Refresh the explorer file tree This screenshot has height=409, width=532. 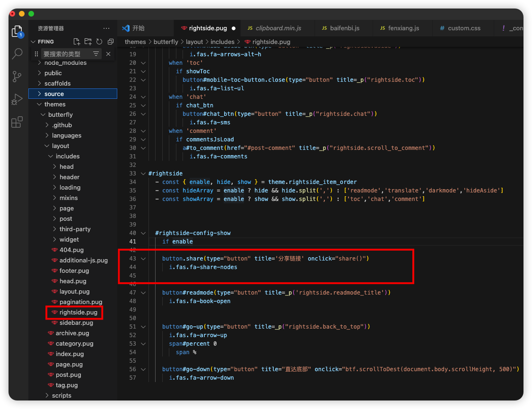click(99, 42)
